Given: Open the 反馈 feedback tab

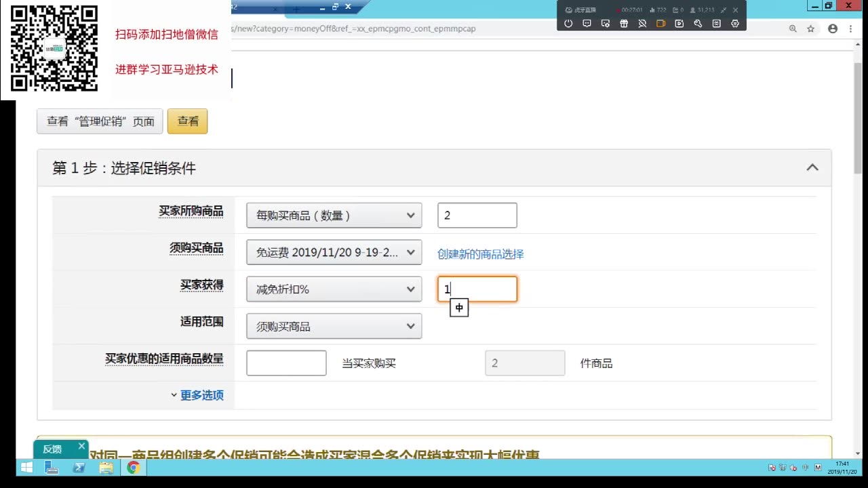Looking at the screenshot, I should pyautogui.click(x=52, y=449).
